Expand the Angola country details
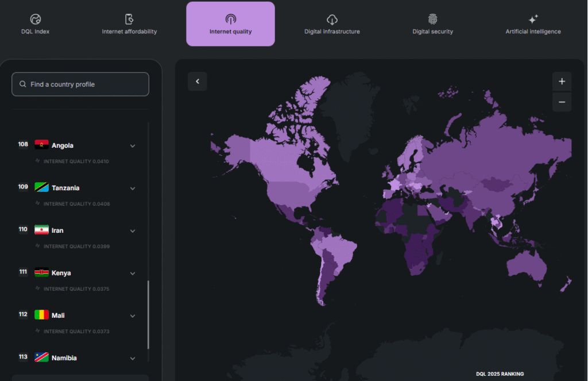This screenshot has width=588, height=381. pyautogui.click(x=133, y=146)
